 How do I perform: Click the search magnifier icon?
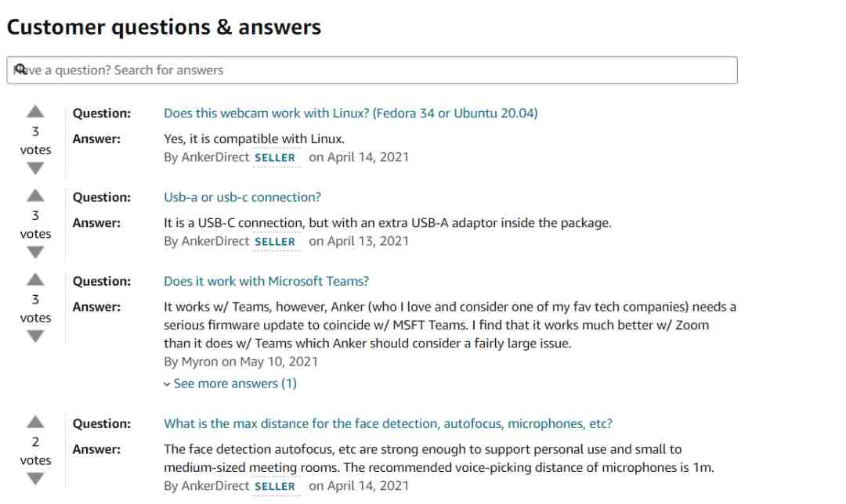pos(20,69)
